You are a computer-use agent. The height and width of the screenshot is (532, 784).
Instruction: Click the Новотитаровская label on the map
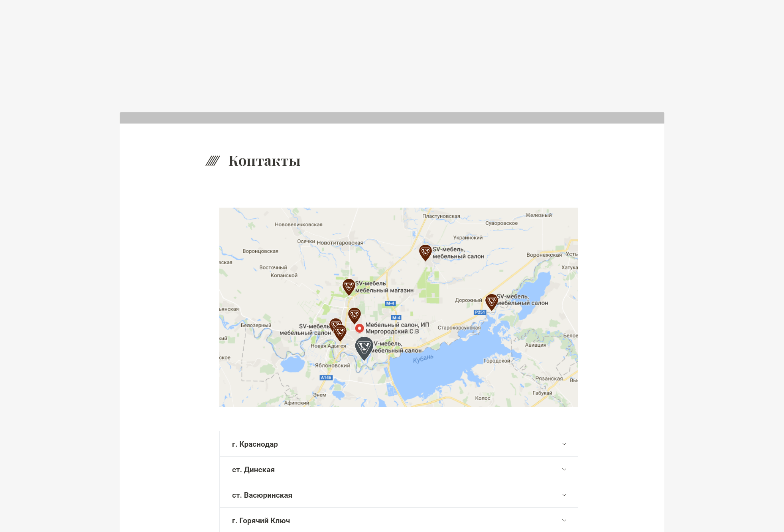point(340,243)
